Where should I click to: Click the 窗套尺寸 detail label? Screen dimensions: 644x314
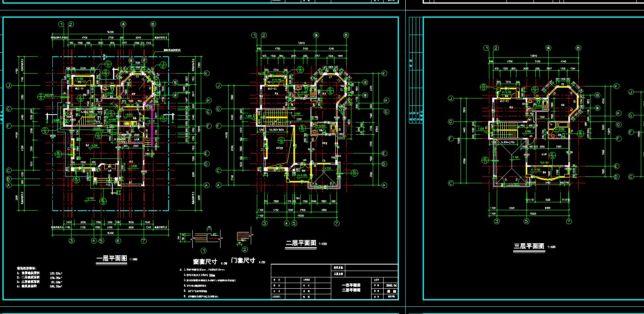tap(205, 262)
